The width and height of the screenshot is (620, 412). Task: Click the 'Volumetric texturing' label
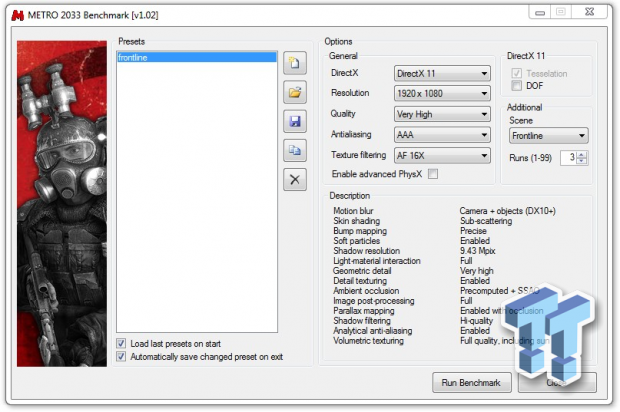point(369,340)
